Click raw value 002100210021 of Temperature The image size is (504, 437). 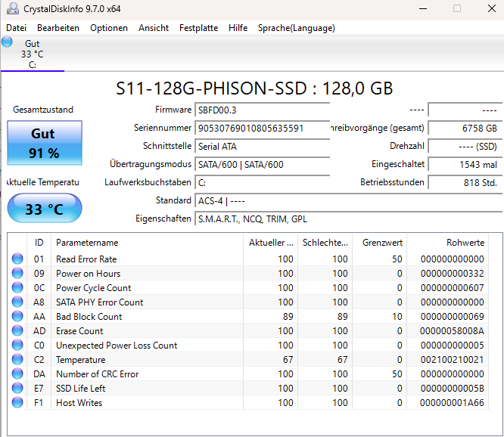452,360
